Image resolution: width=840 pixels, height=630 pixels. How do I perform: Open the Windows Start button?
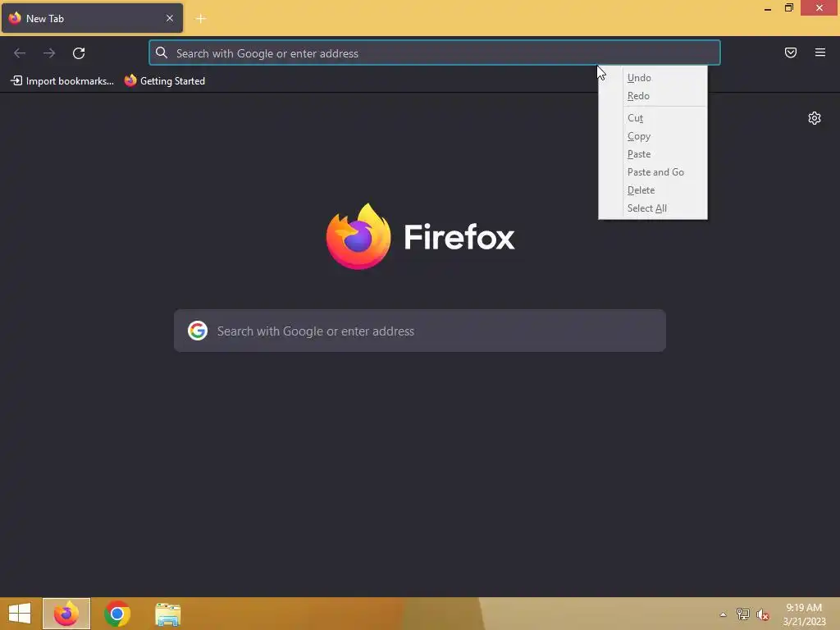tap(20, 614)
